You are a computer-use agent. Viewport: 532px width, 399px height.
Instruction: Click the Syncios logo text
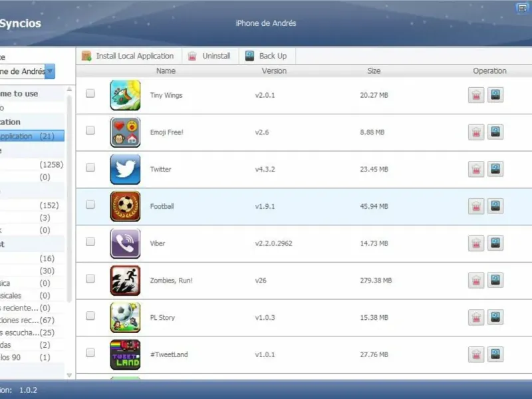point(21,23)
